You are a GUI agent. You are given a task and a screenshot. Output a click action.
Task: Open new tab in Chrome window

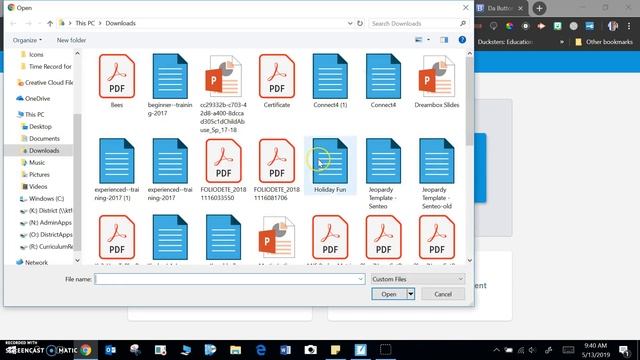tap(539, 8)
